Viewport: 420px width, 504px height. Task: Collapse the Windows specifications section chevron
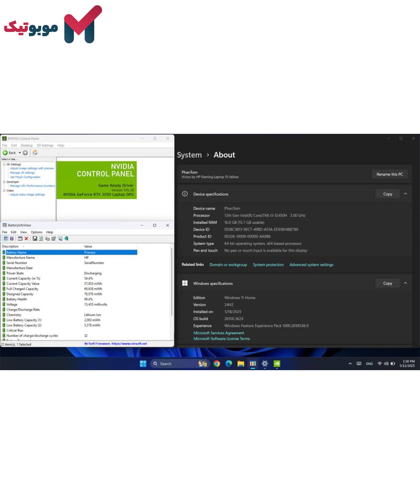[x=406, y=283]
